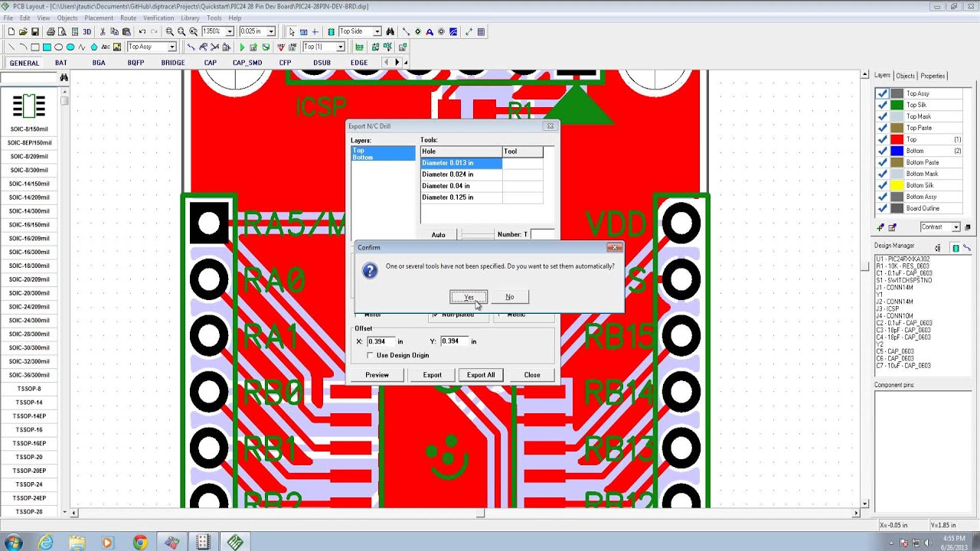
Task: Save the layout with the floppy icon
Action: 35,31
